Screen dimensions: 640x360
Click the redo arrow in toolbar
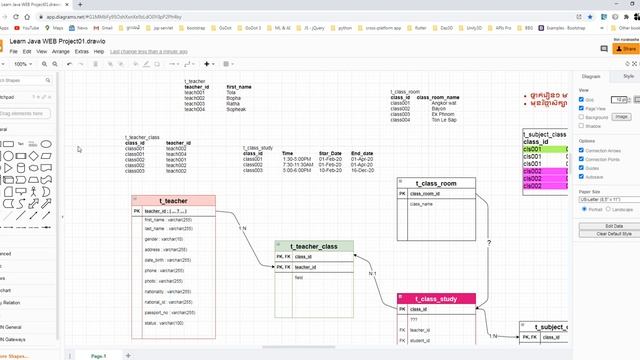coord(80,64)
